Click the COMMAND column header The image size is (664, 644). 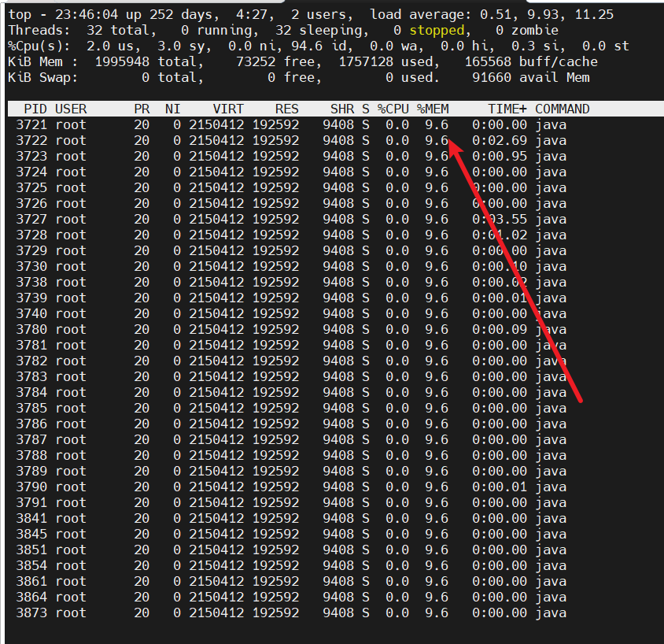[x=563, y=109]
